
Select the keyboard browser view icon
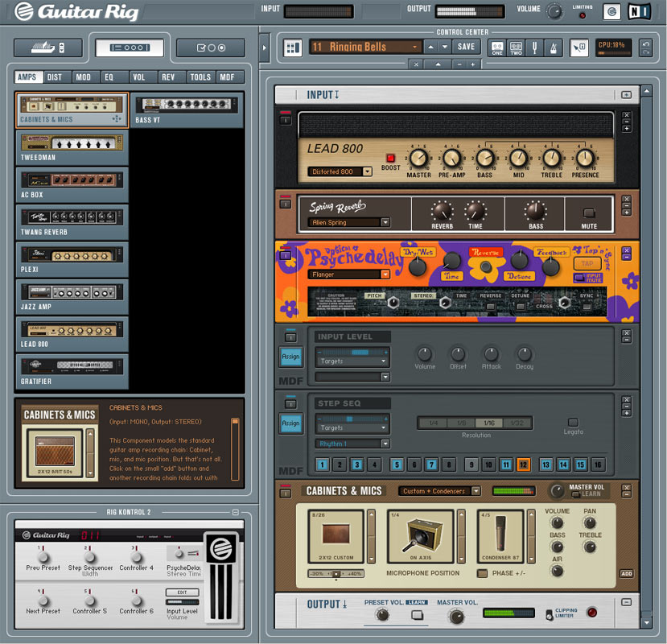point(47,47)
